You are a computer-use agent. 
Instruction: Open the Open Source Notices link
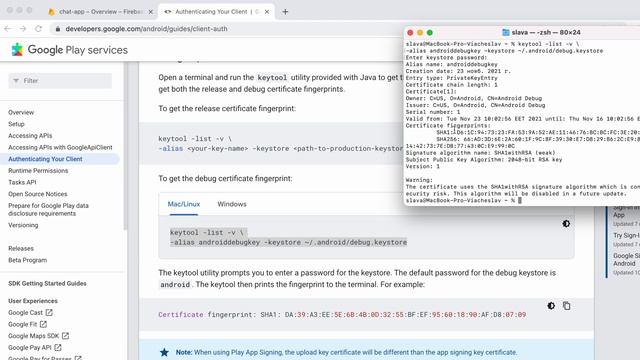tap(38, 194)
